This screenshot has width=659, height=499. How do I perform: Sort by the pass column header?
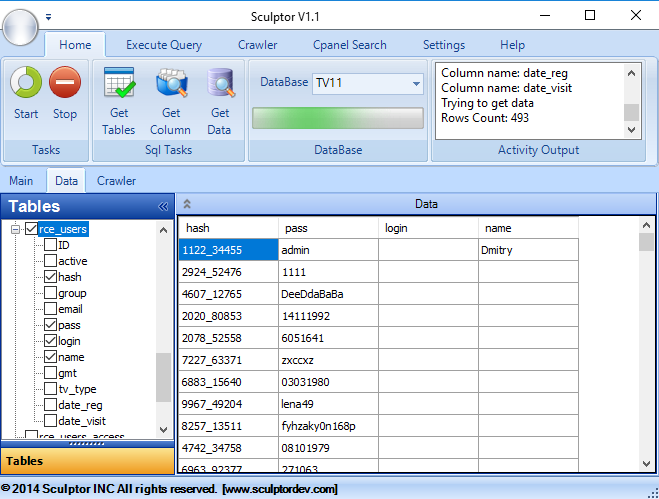pos(328,228)
